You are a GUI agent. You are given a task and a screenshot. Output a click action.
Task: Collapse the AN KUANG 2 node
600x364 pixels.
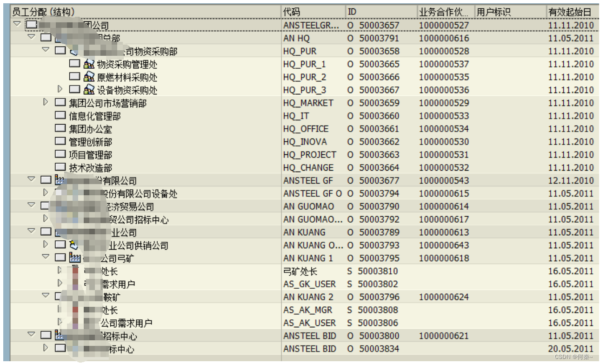tap(46, 296)
